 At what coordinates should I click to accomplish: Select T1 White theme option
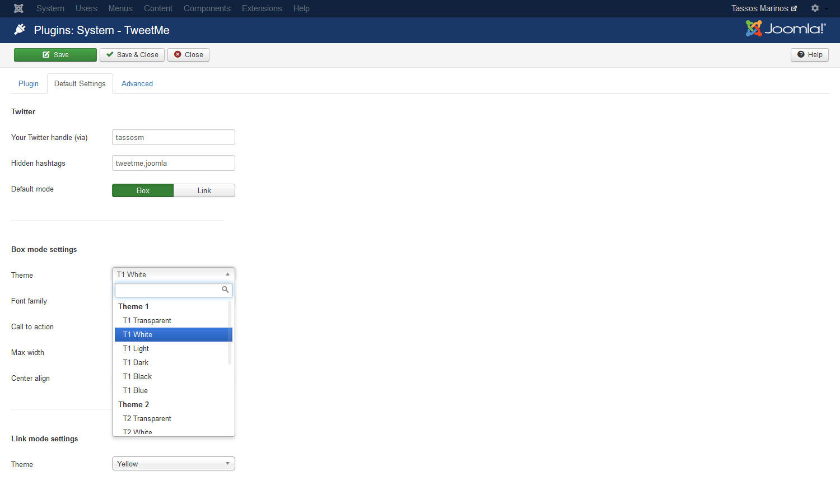172,334
